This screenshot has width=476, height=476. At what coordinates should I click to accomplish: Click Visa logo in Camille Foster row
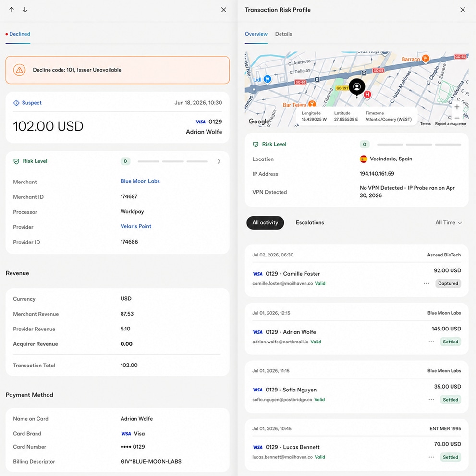coord(258,274)
